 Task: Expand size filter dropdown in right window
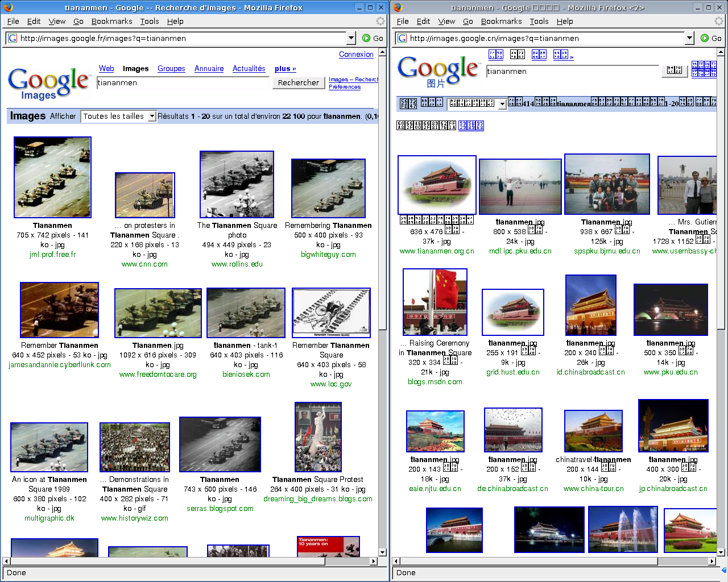(x=502, y=104)
